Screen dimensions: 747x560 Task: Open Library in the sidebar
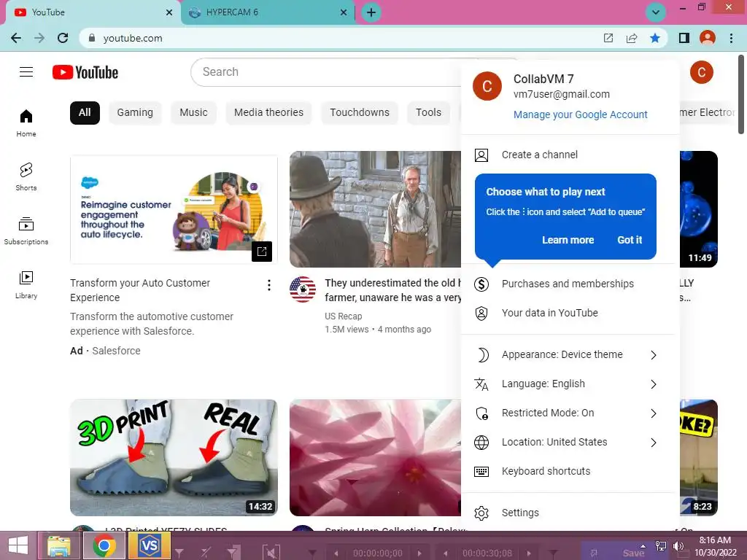tap(26, 285)
